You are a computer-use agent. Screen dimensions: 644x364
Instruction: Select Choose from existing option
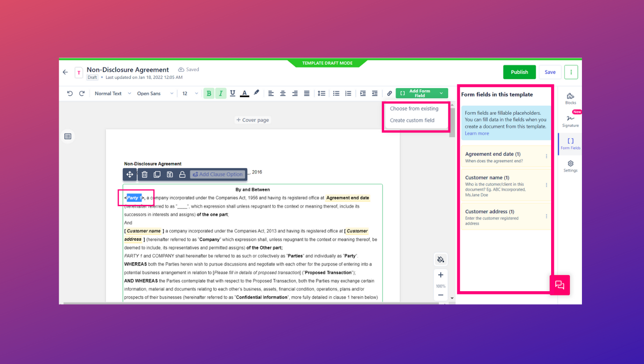[x=414, y=109]
